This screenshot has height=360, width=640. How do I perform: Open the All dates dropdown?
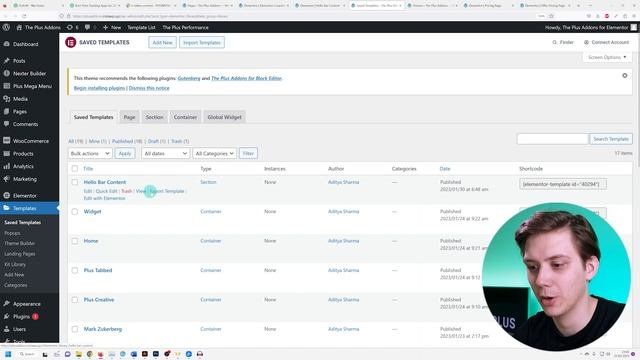tap(165, 153)
